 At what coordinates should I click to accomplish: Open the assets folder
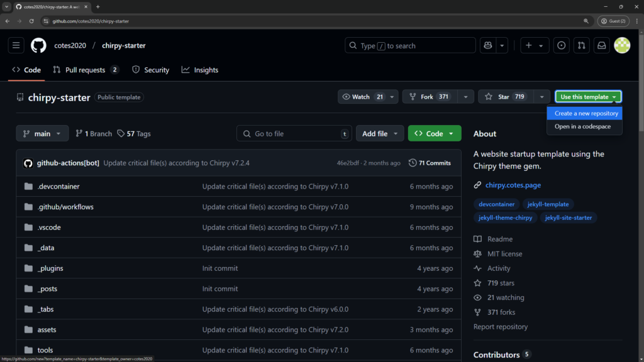[x=47, y=329]
